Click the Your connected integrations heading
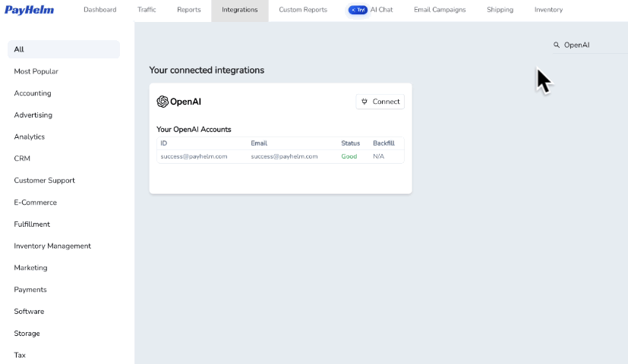 pos(207,70)
